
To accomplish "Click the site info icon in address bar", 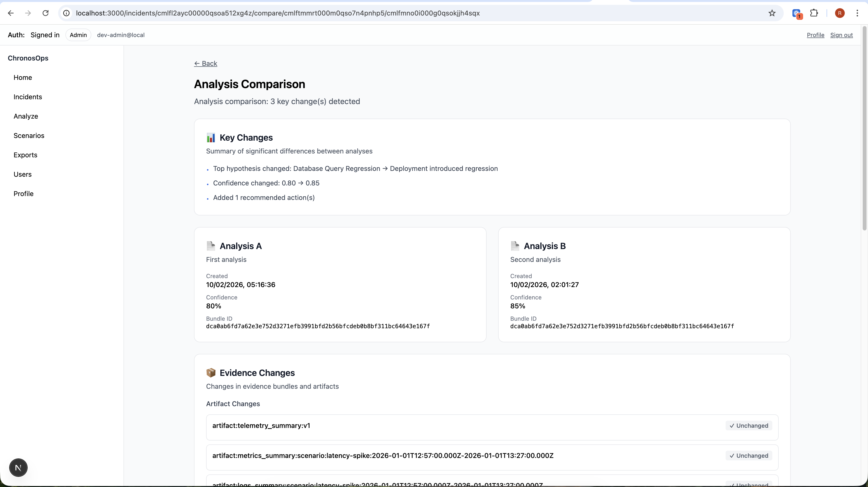I will 67,13.
